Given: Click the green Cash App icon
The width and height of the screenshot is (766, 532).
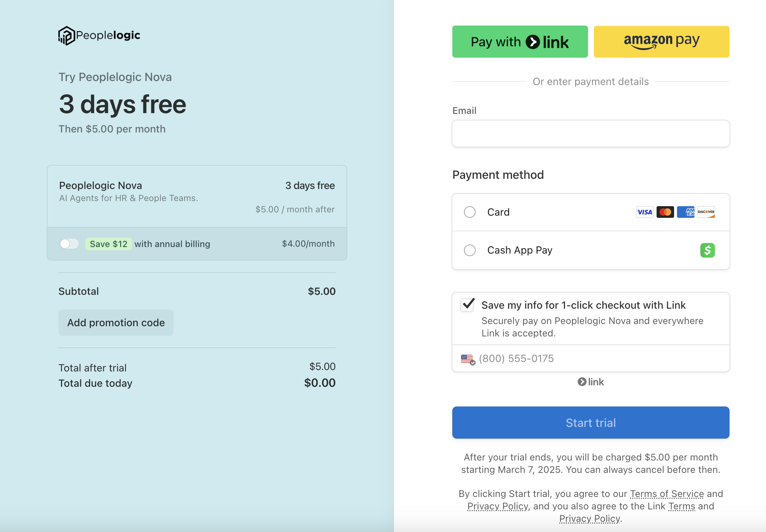Looking at the screenshot, I should pos(707,250).
